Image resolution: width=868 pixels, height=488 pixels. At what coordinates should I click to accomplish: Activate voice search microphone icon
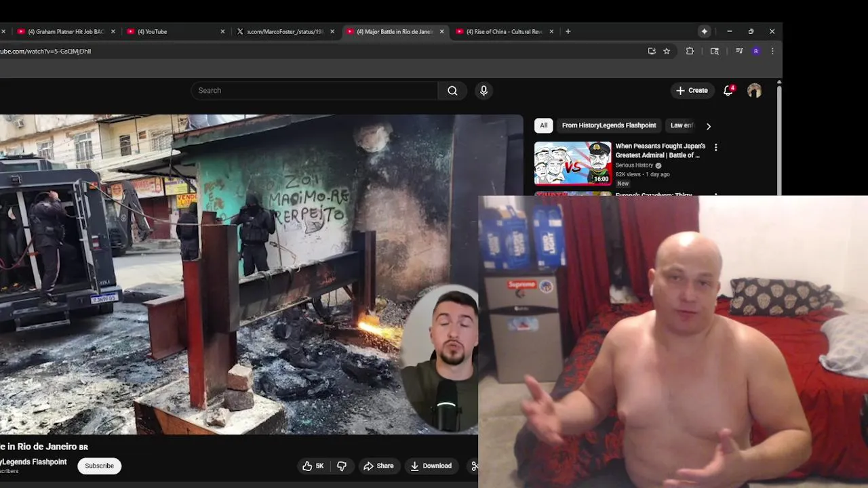point(484,91)
